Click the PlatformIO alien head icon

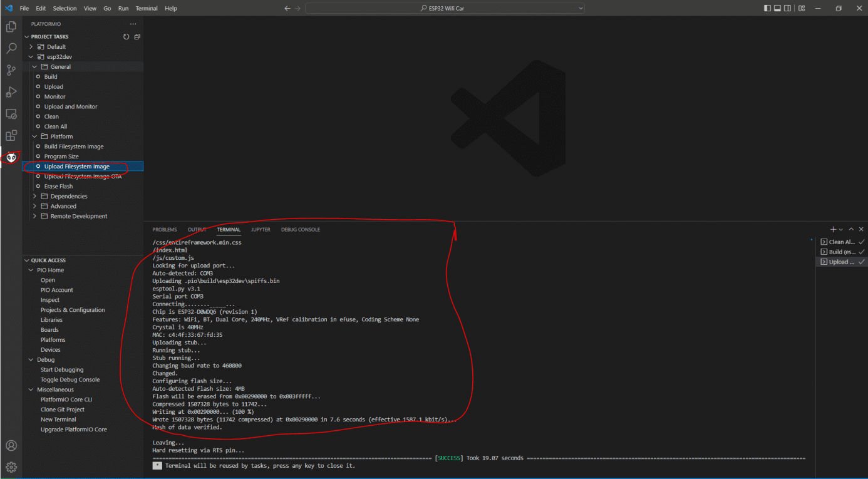11,158
